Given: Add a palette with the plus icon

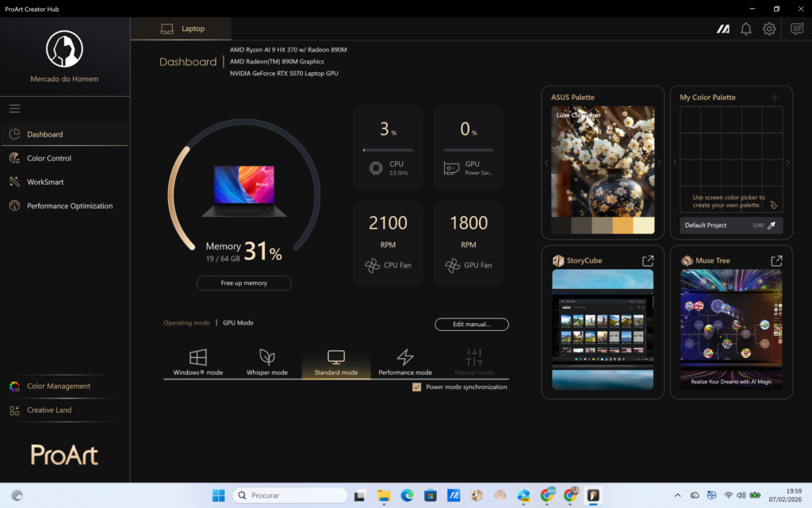Looking at the screenshot, I should coord(774,97).
